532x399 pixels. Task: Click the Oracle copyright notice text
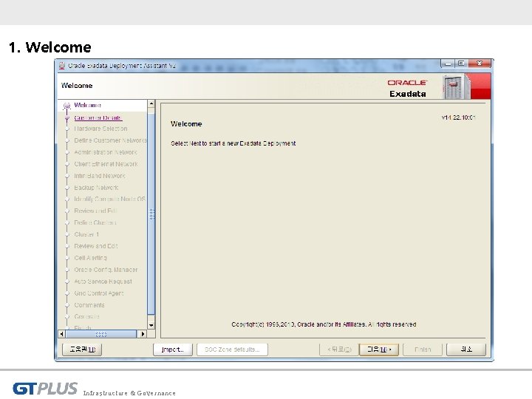point(324,324)
